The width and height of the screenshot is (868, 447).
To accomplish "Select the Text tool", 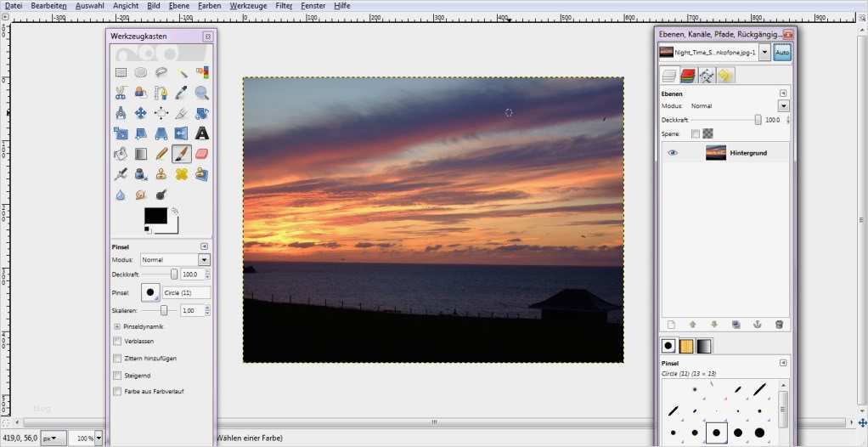I will point(203,133).
